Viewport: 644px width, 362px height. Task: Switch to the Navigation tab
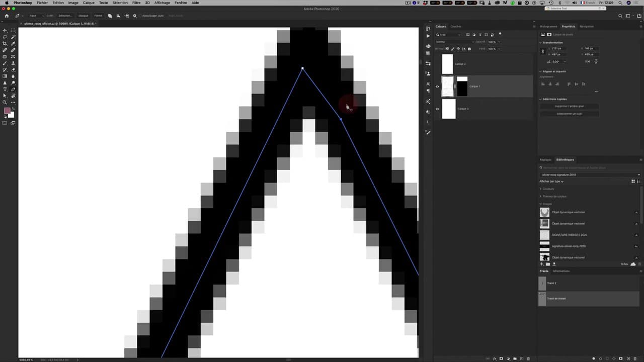point(587,27)
